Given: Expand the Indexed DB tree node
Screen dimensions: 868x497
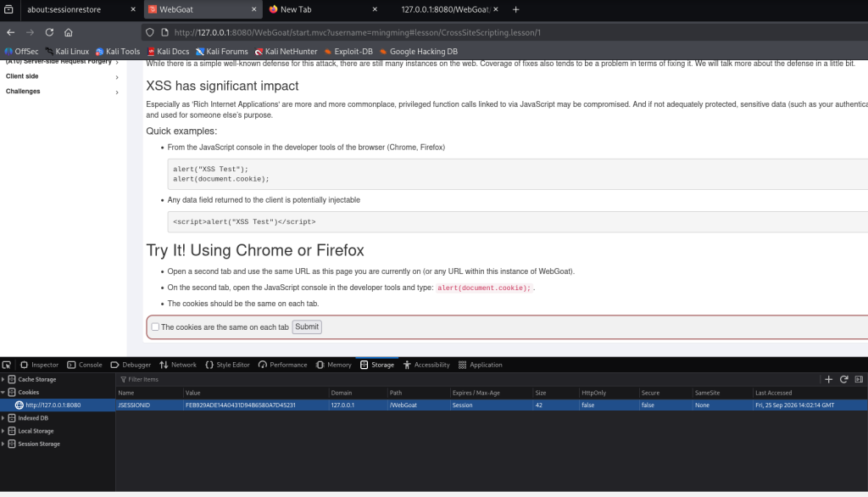Looking at the screenshot, I should 3,418.
